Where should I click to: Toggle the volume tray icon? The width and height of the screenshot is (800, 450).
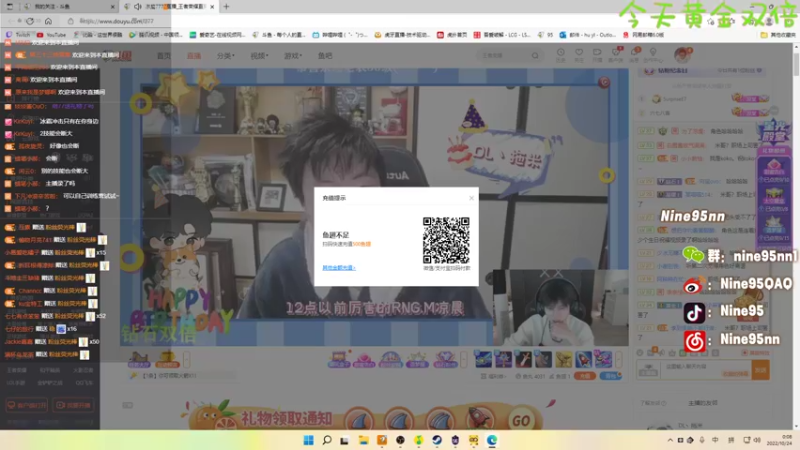(x=758, y=440)
